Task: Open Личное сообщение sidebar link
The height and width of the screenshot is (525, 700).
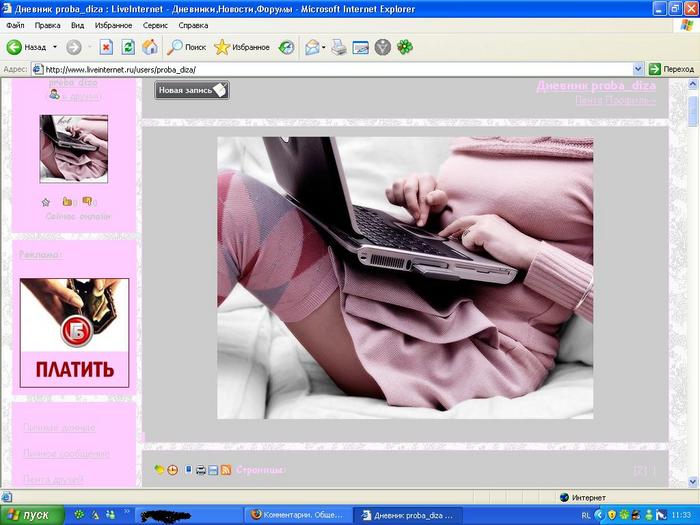Action: click(x=66, y=453)
